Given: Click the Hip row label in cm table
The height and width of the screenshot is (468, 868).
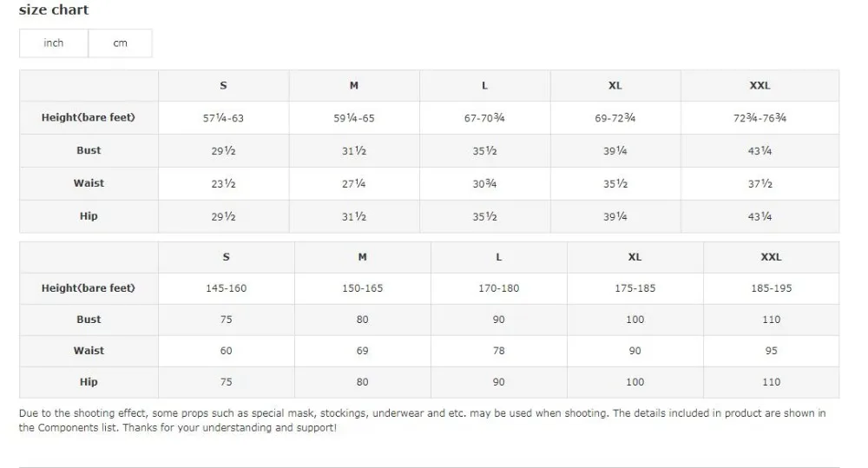Looking at the screenshot, I should point(89,381).
